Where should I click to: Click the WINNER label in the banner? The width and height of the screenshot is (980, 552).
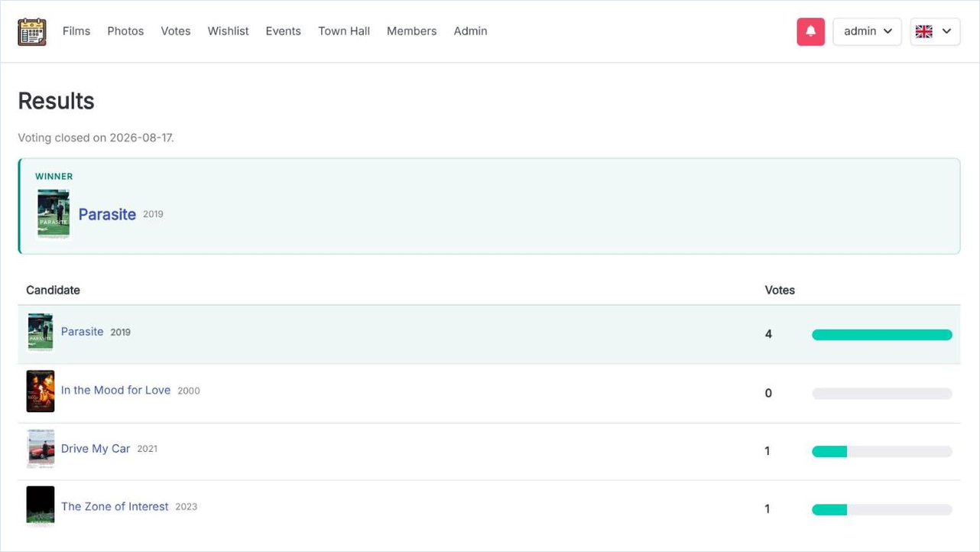click(x=54, y=177)
